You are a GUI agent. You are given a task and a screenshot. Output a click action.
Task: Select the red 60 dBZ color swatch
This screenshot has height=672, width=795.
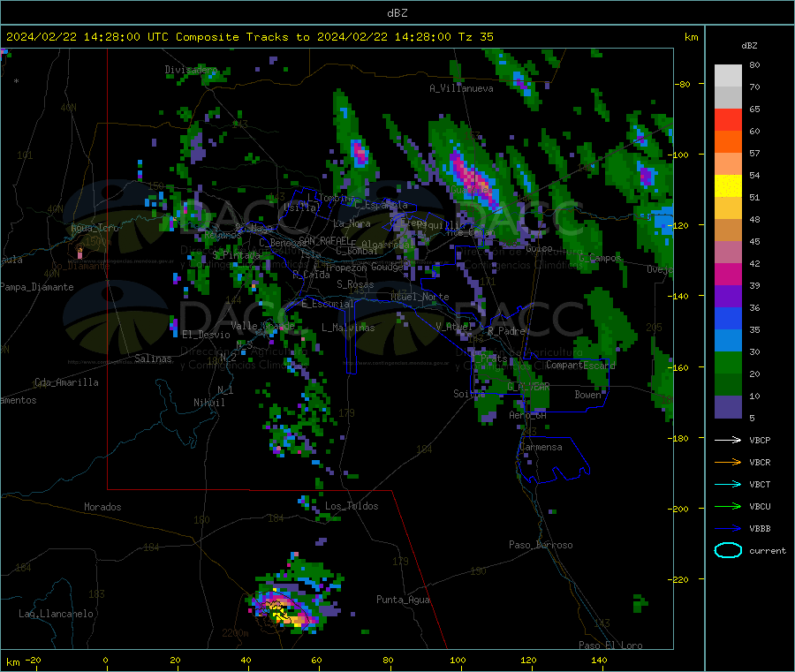728,119
